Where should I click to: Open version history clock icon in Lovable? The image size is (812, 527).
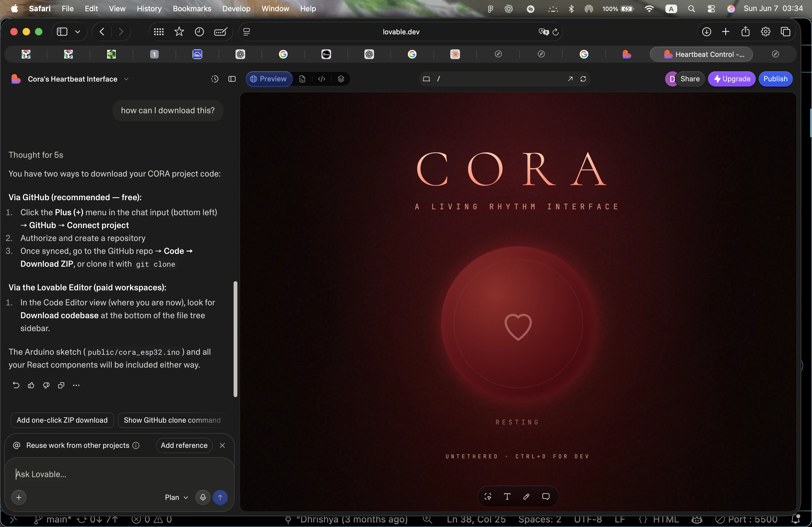point(215,79)
